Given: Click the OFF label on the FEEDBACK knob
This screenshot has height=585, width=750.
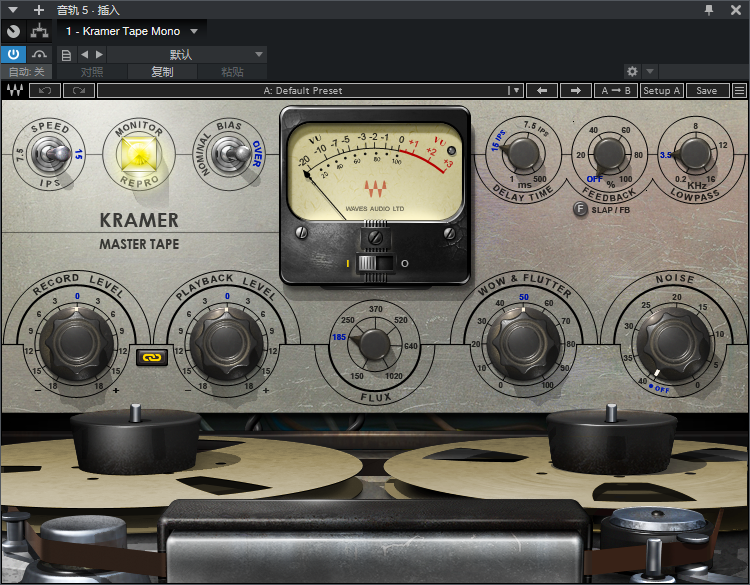Looking at the screenshot, I should pos(594,179).
